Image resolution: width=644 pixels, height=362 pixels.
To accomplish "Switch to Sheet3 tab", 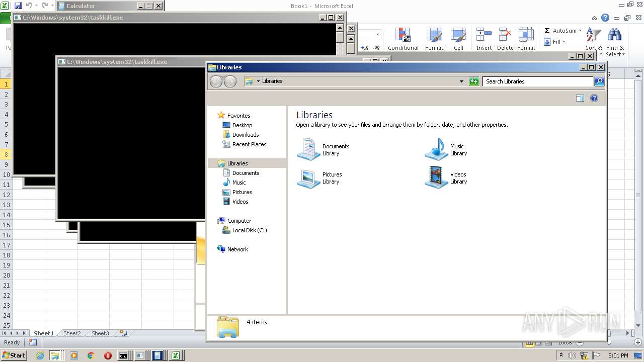I will click(x=100, y=333).
